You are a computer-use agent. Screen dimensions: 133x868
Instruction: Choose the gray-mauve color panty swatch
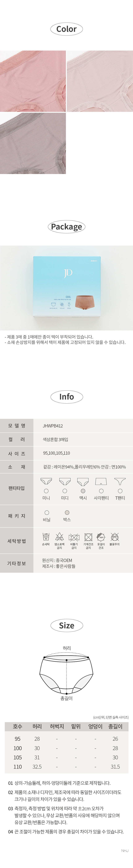(x=33, y=144)
